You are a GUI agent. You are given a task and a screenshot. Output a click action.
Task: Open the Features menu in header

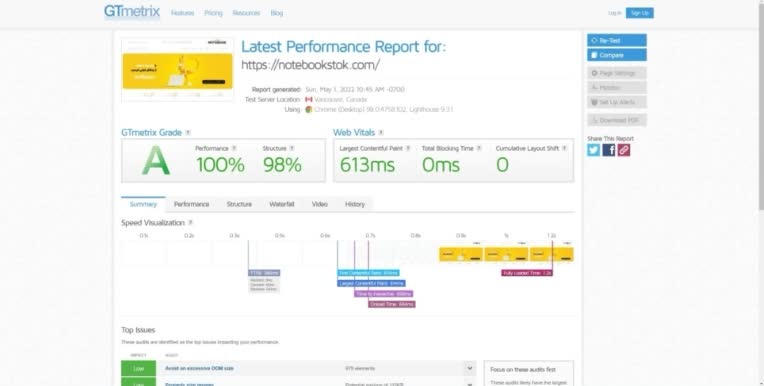(182, 13)
